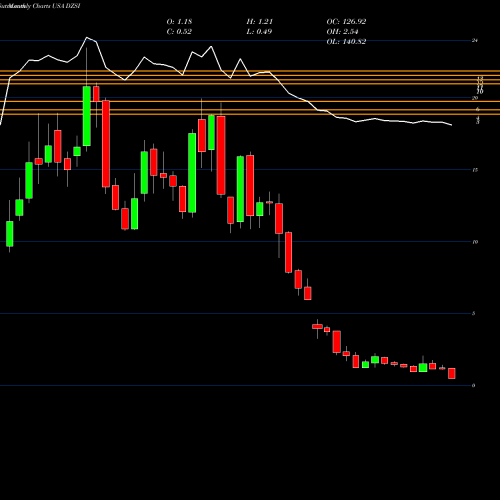Click the price axis label '15'

[x=475, y=170]
